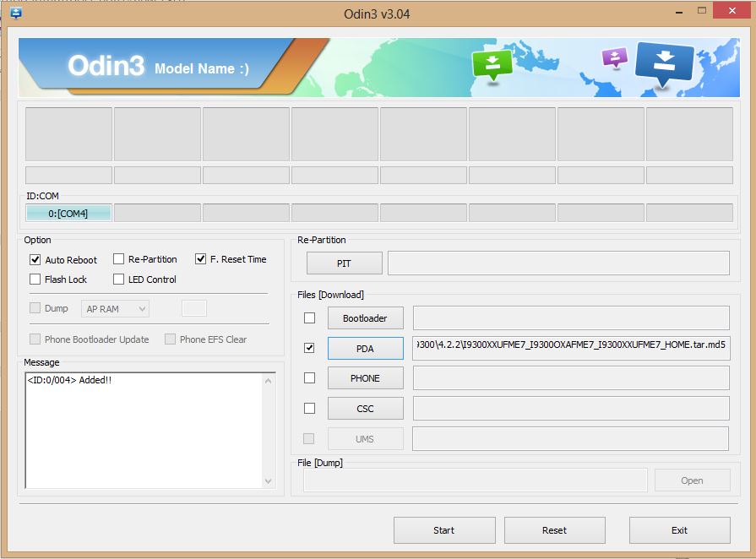Viewport: 756px width, 559px height.
Task: Click the CSC file button
Action: [x=366, y=409]
